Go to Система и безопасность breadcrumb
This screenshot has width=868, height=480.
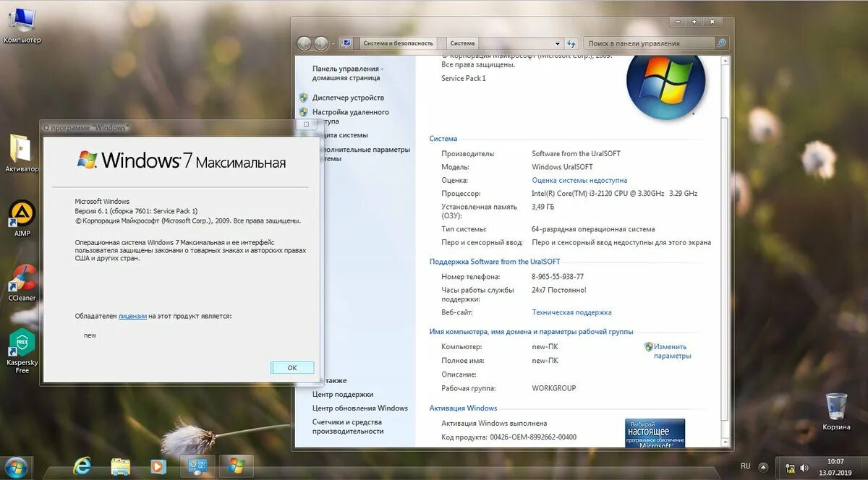399,43
